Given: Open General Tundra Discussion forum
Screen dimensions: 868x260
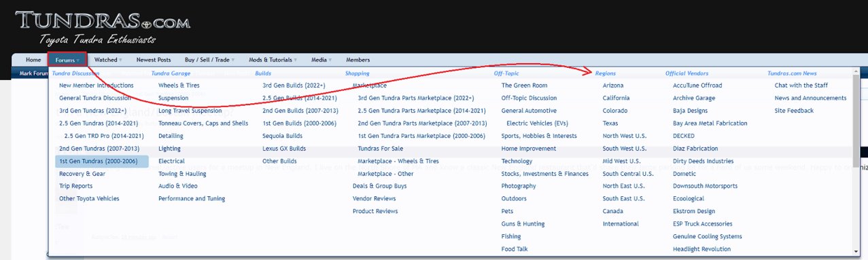Looking at the screenshot, I should pos(94,98).
